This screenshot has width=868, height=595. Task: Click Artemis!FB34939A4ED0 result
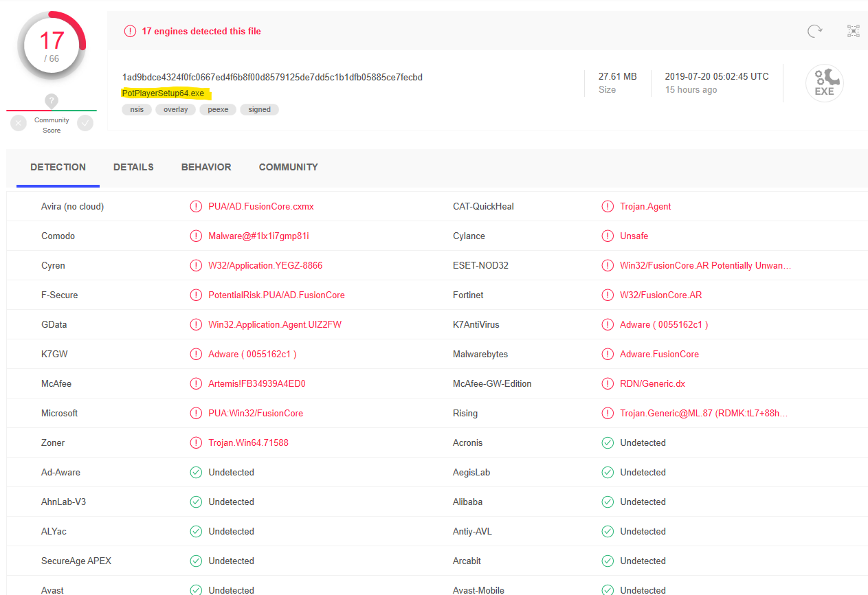coord(257,383)
